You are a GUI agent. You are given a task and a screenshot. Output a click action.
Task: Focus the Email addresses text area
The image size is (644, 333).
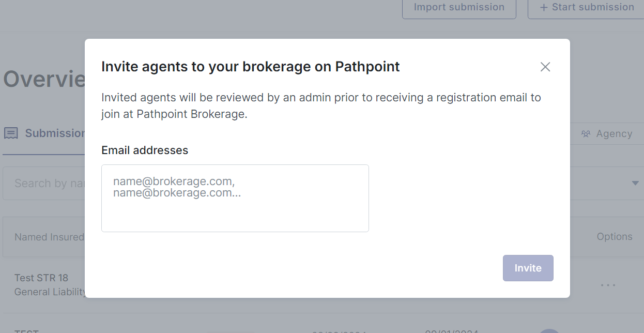click(x=235, y=198)
